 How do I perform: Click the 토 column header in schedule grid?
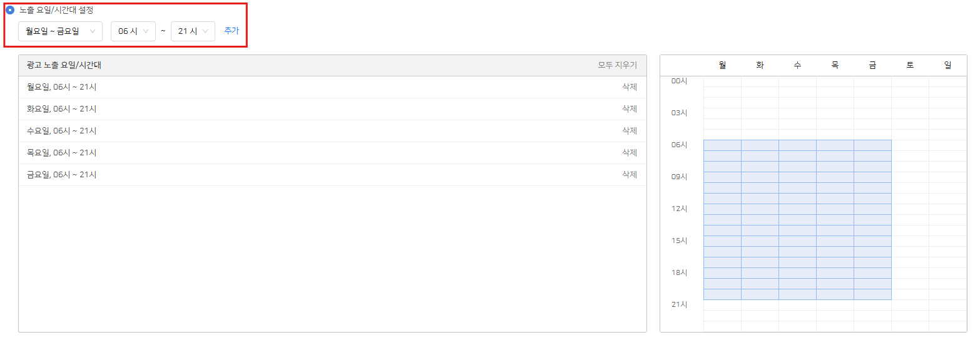click(910, 65)
